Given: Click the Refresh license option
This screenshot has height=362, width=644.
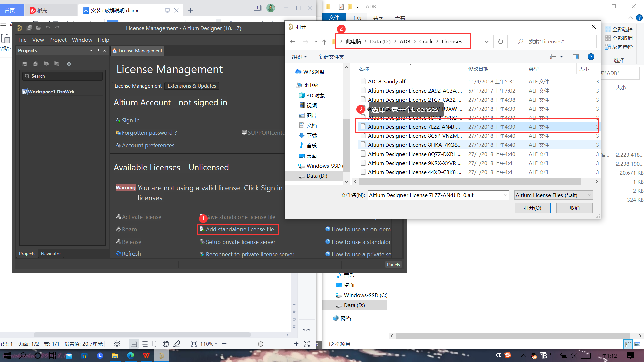Looking at the screenshot, I should [131, 254].
